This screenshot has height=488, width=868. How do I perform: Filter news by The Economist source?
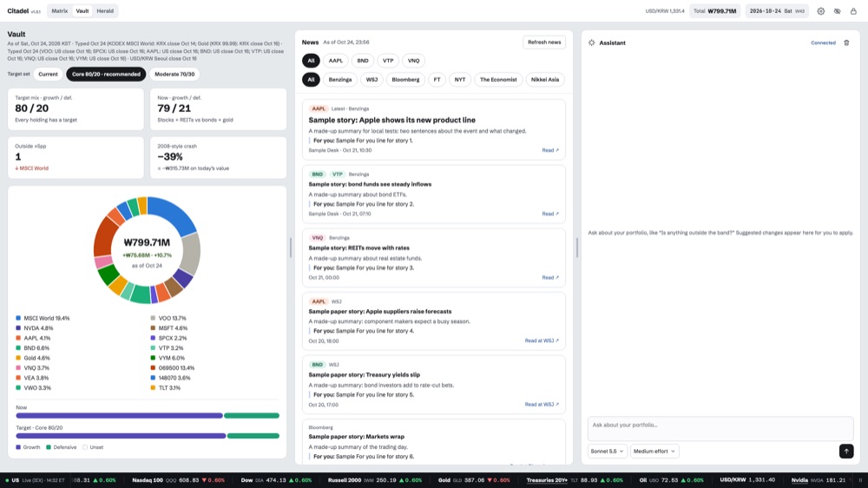click(498, 79)
